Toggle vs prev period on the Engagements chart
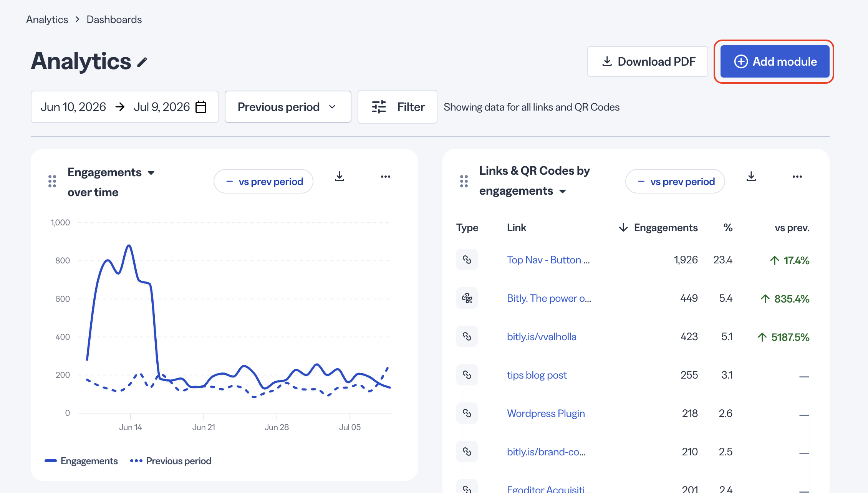 click(x=263, y=181)
